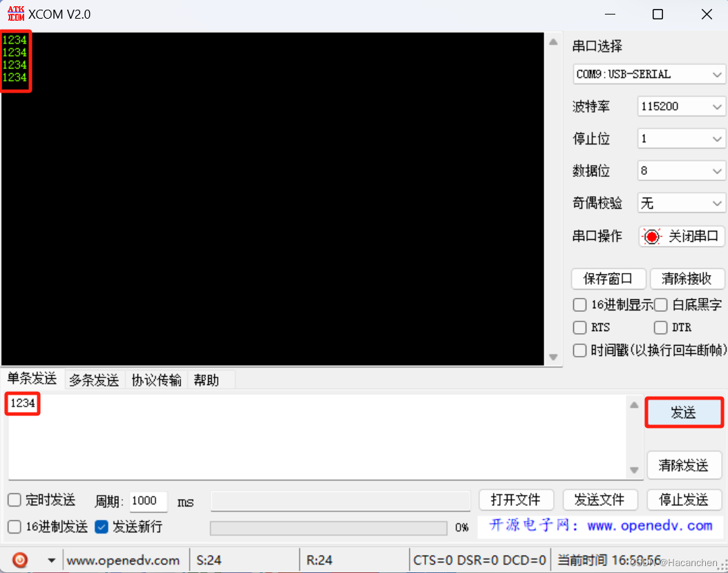Screen dimensions: 728x573
Task: Expand the data bits dropdown showing 8
Action: coord(681,171)
